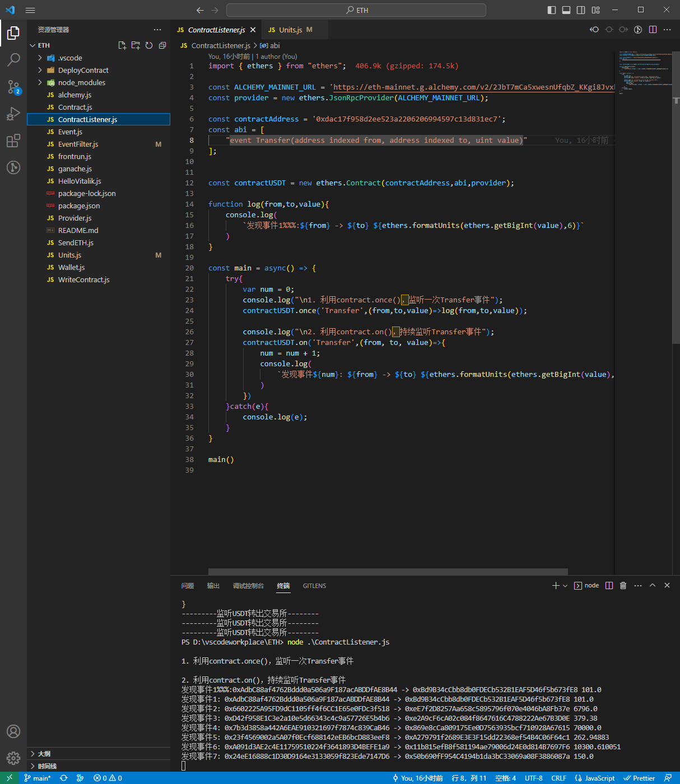The height and width of the screenshot is (784, 680).
Task: Open the Search view in activity bar
Action: click(13, 59)
